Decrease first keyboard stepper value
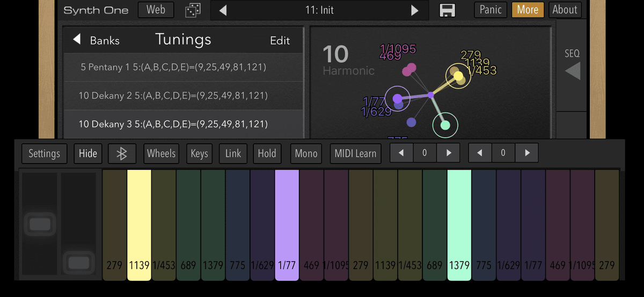 coord(401,153)
